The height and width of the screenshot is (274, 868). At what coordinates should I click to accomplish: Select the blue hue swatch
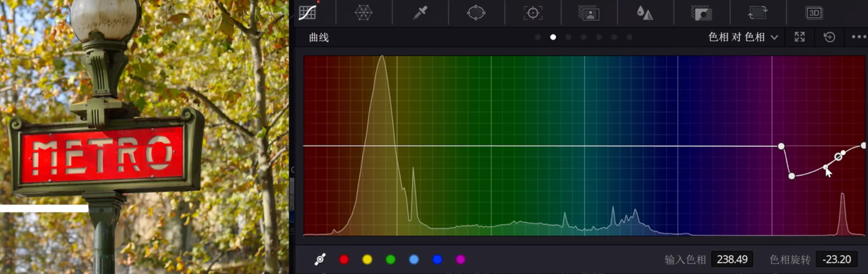(437, 259)
